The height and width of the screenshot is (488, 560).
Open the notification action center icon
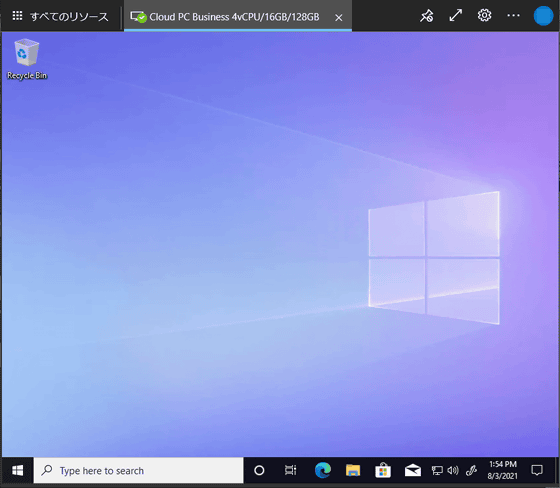[x=537, y=470]
